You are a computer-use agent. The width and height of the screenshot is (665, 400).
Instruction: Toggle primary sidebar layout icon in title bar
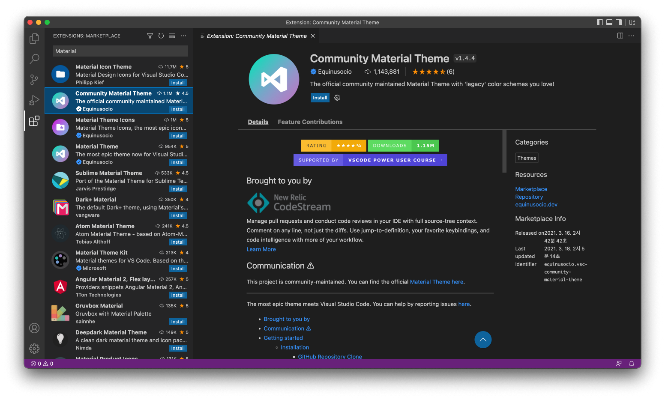pyautogui.click(x=600, y=22)
